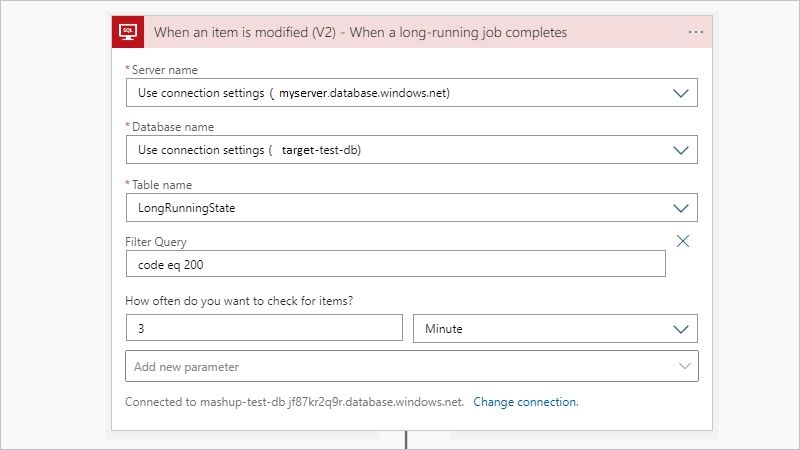Click the Add new parameter placeholder text
The width and height of the screenshot is (800, 450).
coord(187,366)
